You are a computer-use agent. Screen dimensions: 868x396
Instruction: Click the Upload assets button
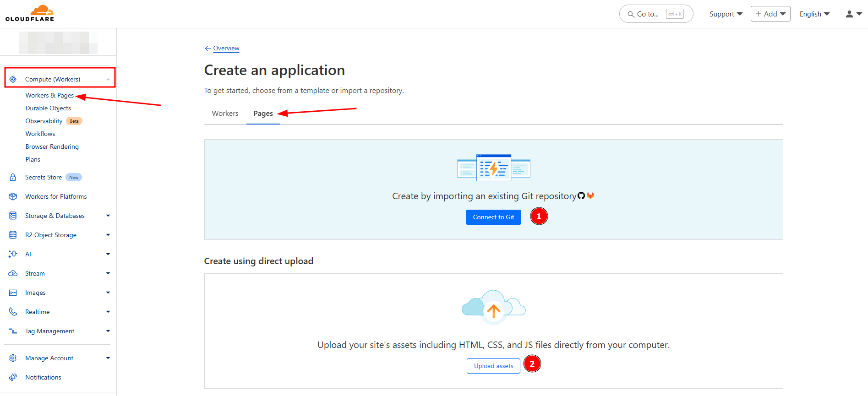click(493, 366)
